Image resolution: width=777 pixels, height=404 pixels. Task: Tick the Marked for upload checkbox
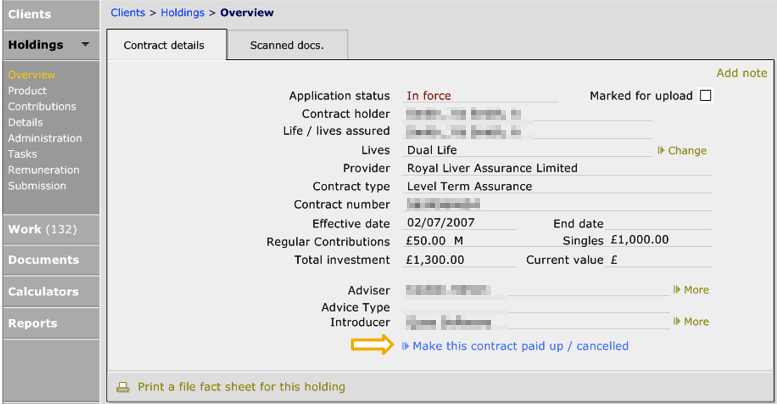tap(705, 95)
